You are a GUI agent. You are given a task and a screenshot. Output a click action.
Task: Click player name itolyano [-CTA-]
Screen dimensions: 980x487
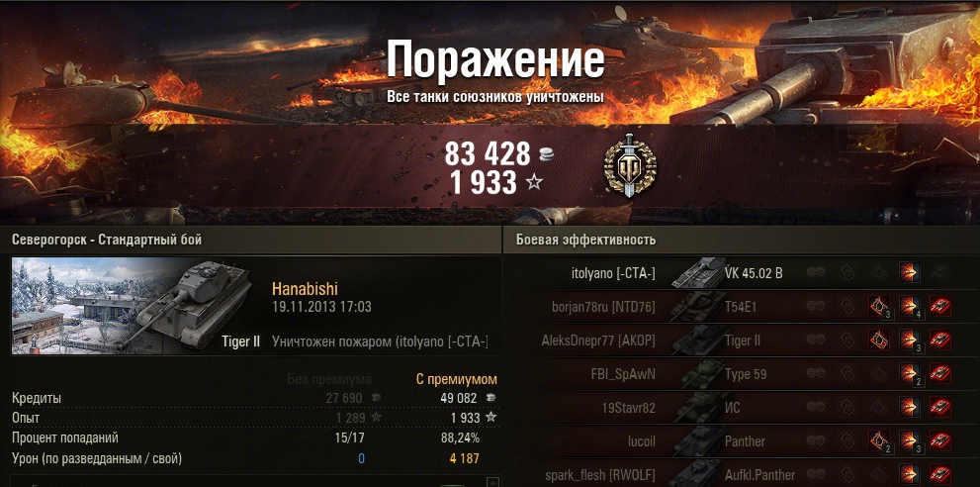pos(613,273)
